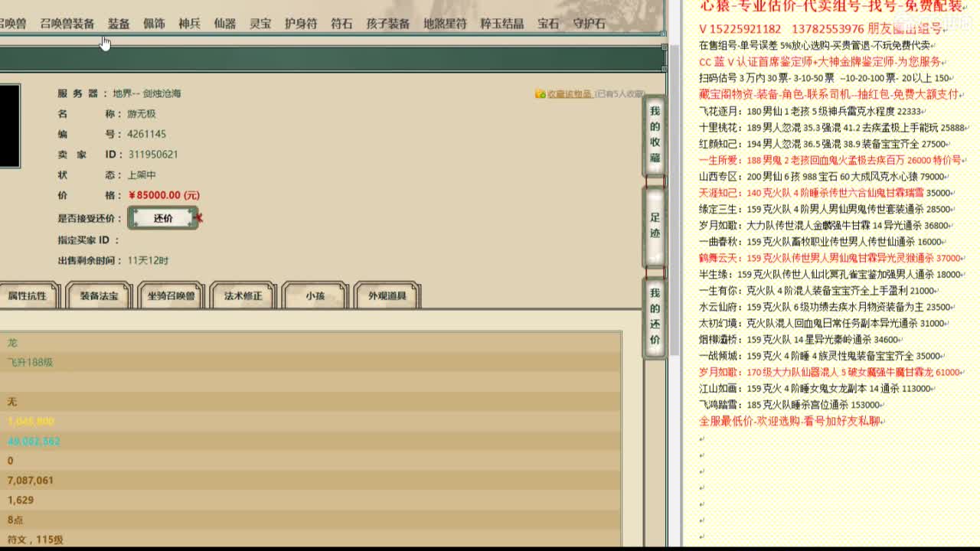Switch to the 属性抗性 tab
This screenshot has width=980, height=551.
pos(29,295)
